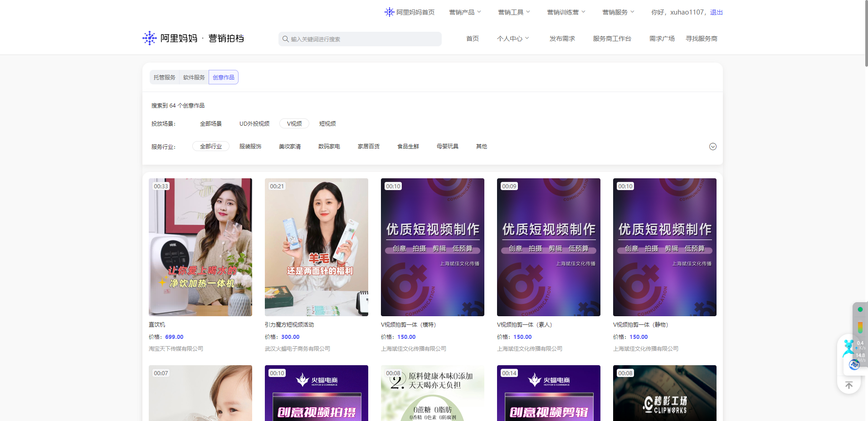The width and height of the screenshot is (868, 421).
Task: Switch to the 托管服务 tab
Action: click(x=164, y=77)
